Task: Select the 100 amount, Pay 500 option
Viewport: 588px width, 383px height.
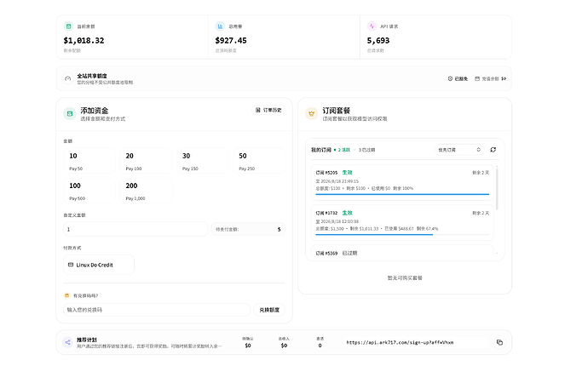Action: [x=89, y=191]
